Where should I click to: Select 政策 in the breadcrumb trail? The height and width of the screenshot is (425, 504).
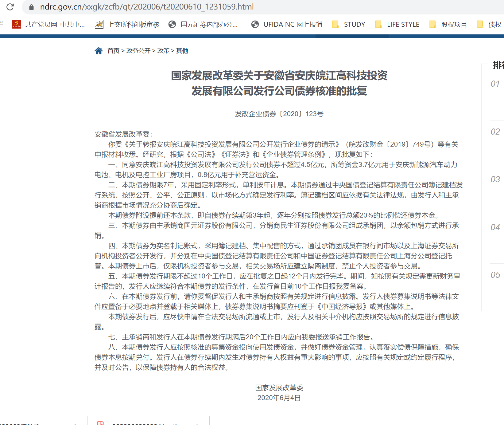coord(163,51)
